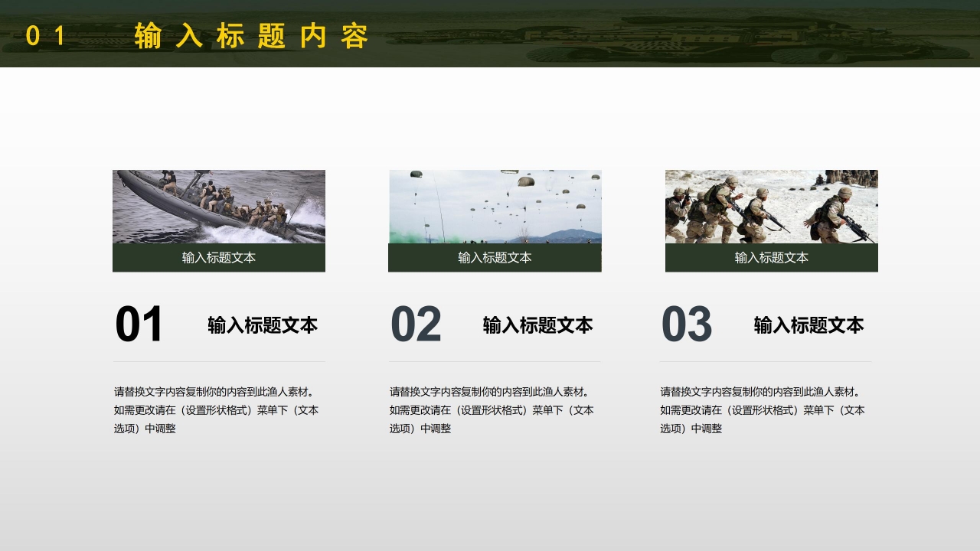The width and height of the screenshot is (980, 551).
Task: Select the large 02 number
Action: (416, 324)
